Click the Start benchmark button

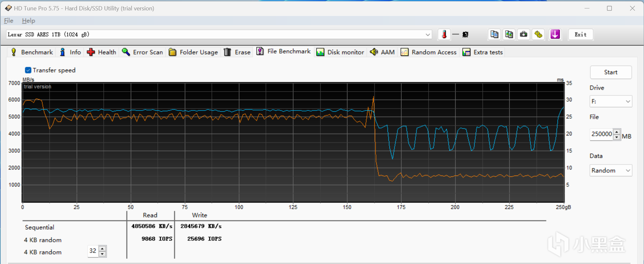611,72
